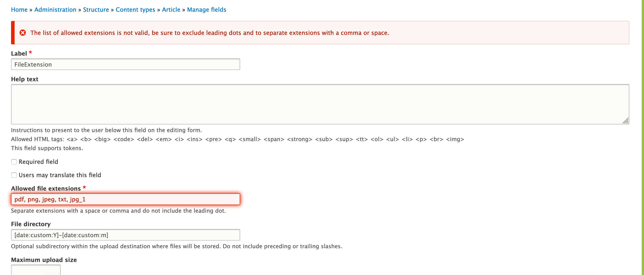Go to Content types
Viewport: 644px width, 275px height.
135,9
